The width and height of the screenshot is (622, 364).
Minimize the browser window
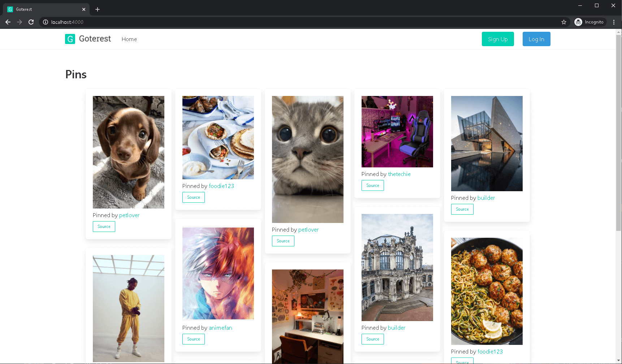(580, 5)
